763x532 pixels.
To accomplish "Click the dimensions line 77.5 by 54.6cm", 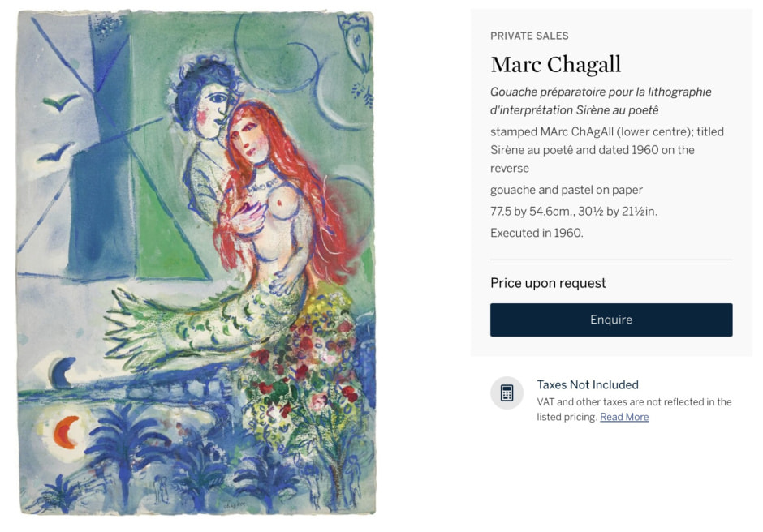I will pos(574,211).
